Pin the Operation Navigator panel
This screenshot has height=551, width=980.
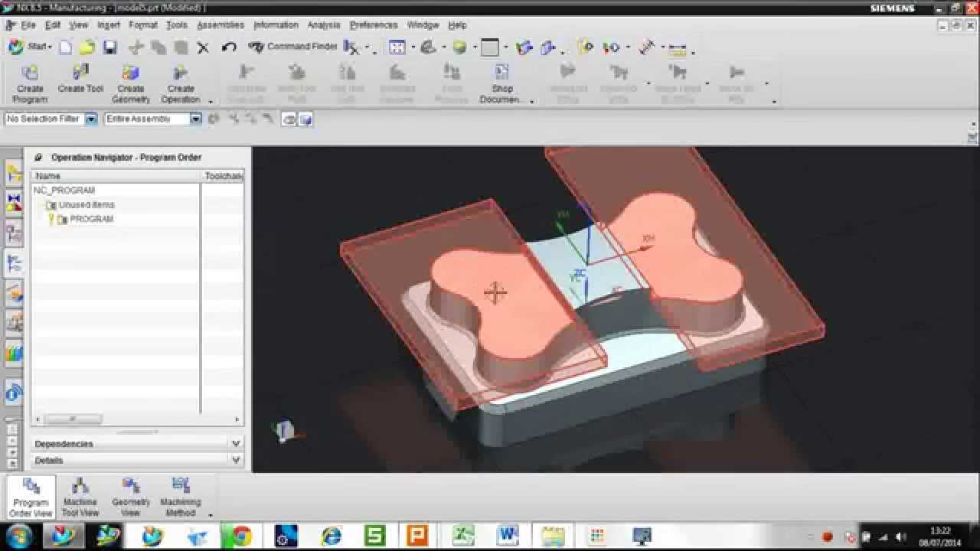tap(38, 157)
